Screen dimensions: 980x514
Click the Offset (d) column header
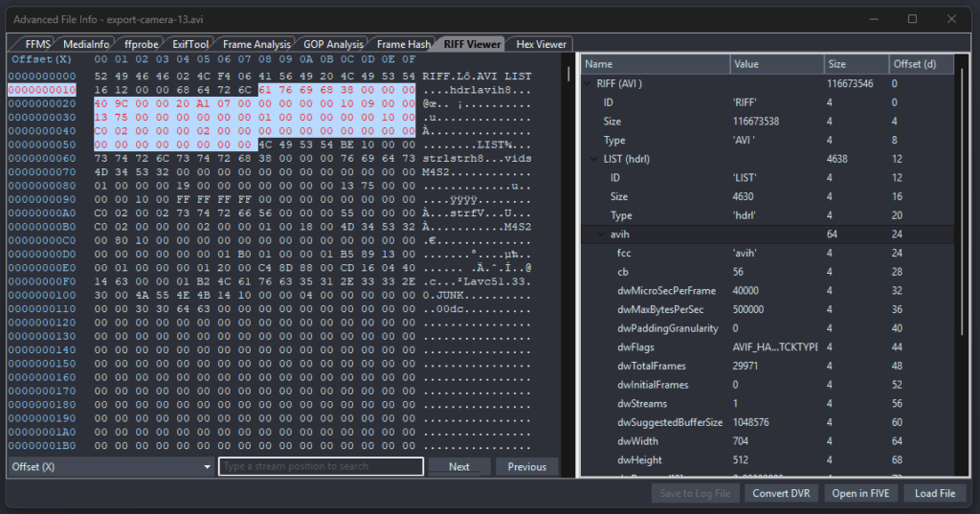pyautogui.click(x=921, y=64)
